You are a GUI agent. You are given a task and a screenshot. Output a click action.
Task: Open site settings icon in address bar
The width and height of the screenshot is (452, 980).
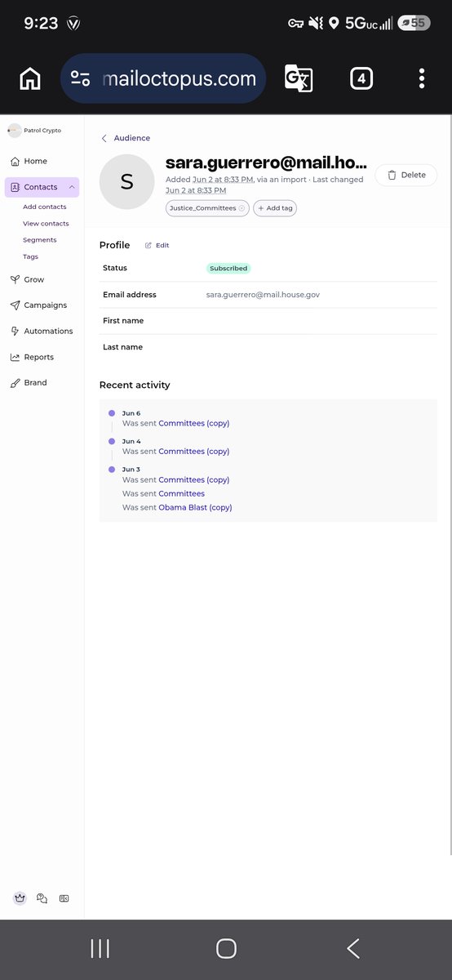[x=80, y=78]
